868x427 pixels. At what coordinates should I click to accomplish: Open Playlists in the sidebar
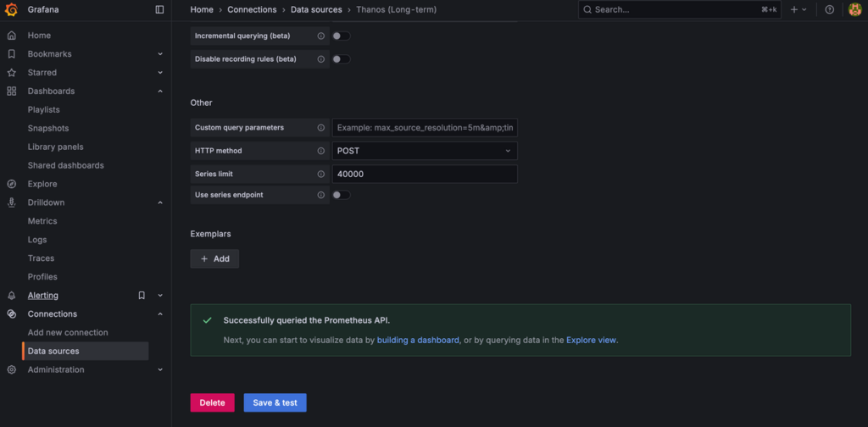click(44, 110)
